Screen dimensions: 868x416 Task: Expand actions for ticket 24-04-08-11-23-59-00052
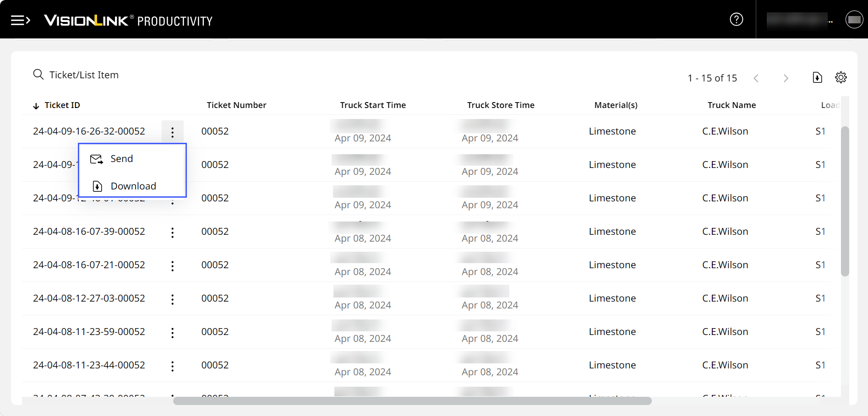click(x=172, y=333)
